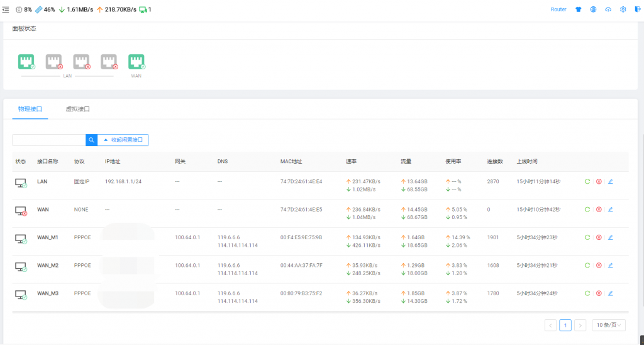Click the logout icon
This screenshot has height=345, width=644.
pos(638,9)
